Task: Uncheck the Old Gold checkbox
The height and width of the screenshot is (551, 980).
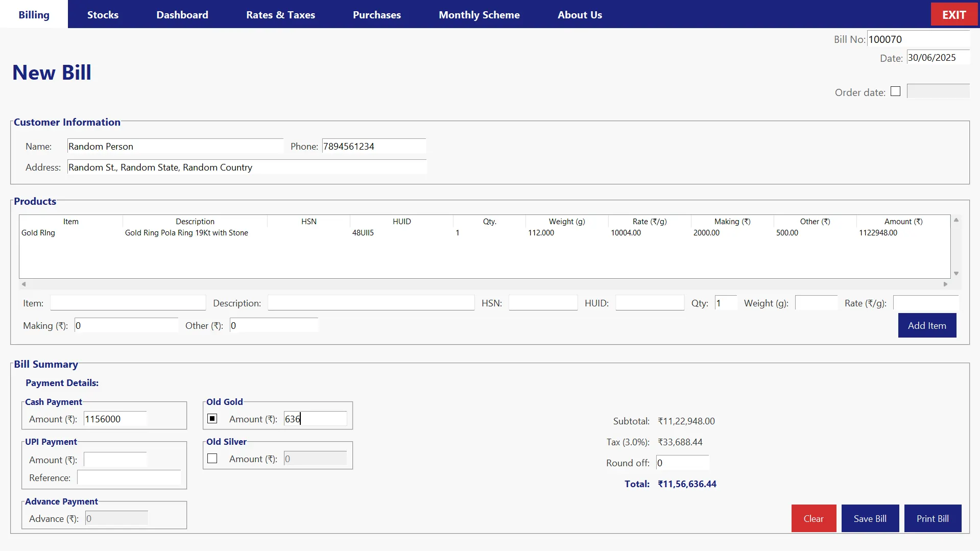Action: pos(212,419)
